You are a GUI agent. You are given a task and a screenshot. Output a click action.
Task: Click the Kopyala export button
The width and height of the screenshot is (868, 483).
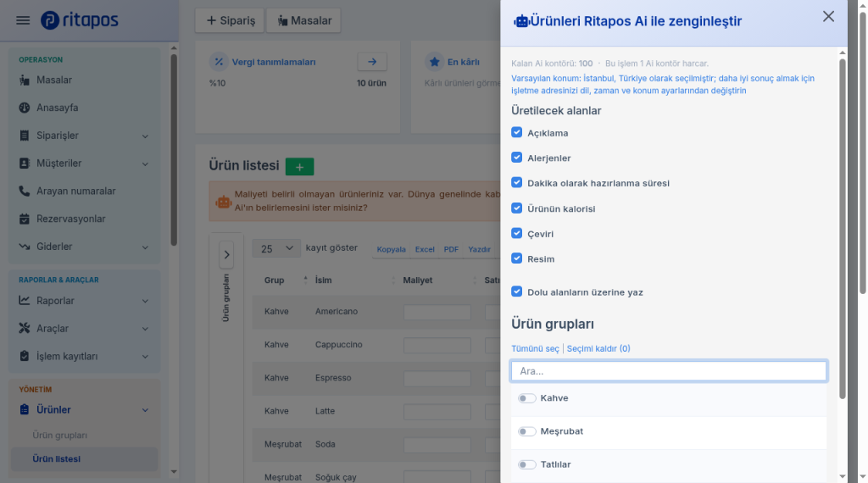(392, 249)
